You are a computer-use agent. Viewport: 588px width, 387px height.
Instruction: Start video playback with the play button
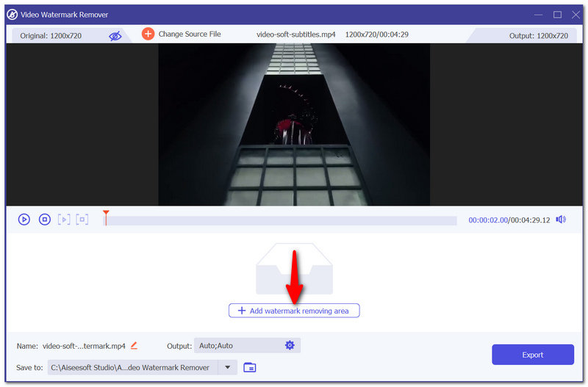(24, 219)
